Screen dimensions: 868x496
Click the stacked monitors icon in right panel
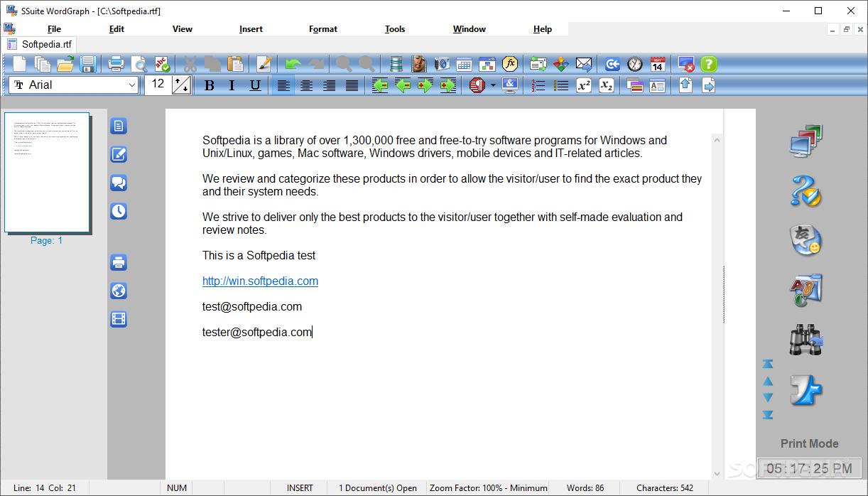click(x=806, y=141)
